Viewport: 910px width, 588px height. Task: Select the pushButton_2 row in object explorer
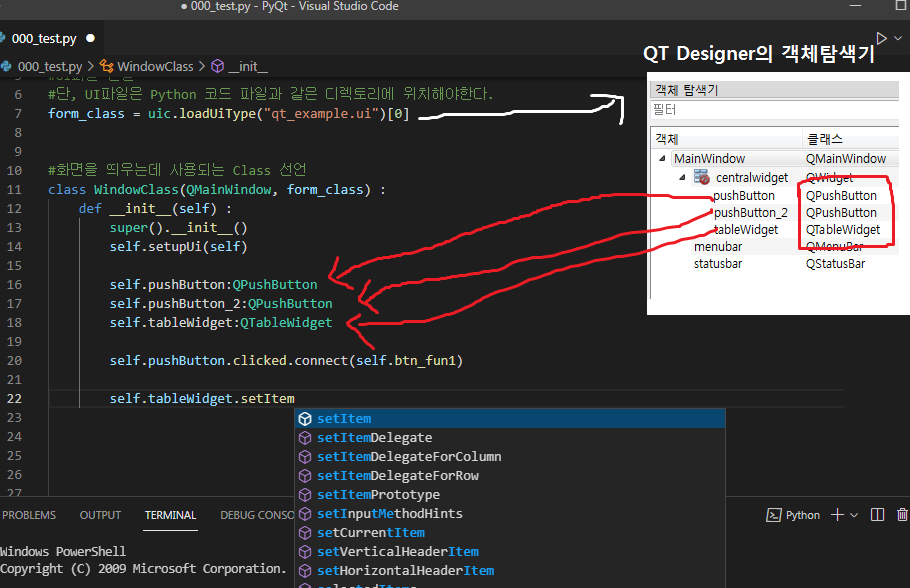750,212
